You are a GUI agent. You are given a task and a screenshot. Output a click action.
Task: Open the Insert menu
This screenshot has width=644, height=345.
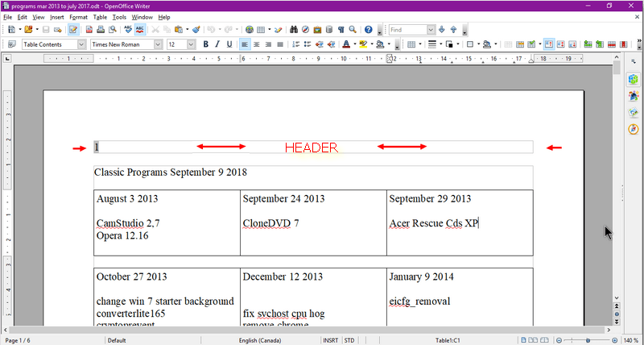click(56, 17)
